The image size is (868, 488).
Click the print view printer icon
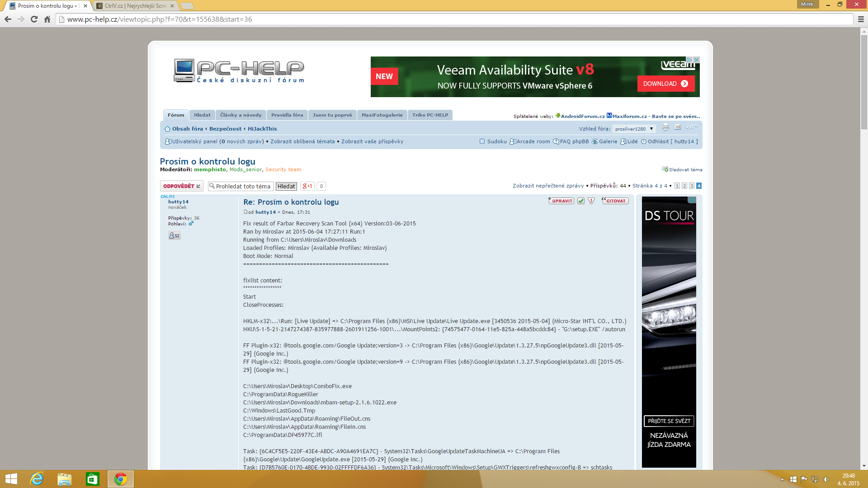(665, 127)
